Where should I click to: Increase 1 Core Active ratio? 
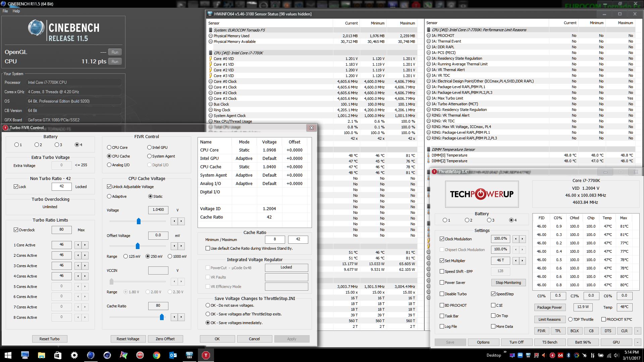pyautogui.click(x=85, y=245)
